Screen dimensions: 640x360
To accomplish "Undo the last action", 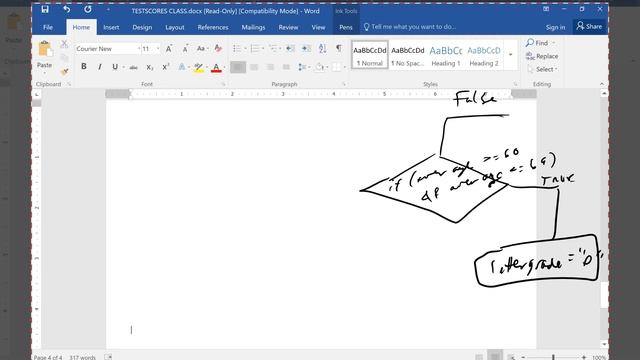I will tap(67, 9).
